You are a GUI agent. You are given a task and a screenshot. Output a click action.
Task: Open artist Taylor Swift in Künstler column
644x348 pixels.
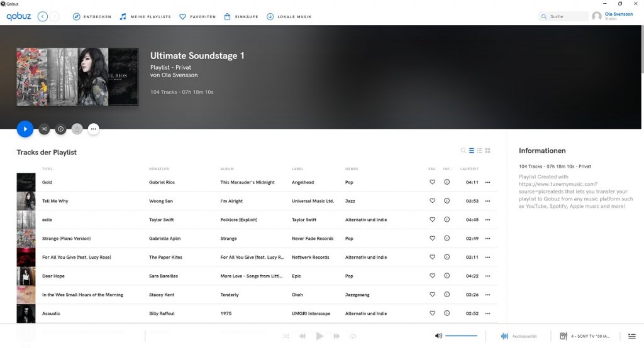click(162, 220)
